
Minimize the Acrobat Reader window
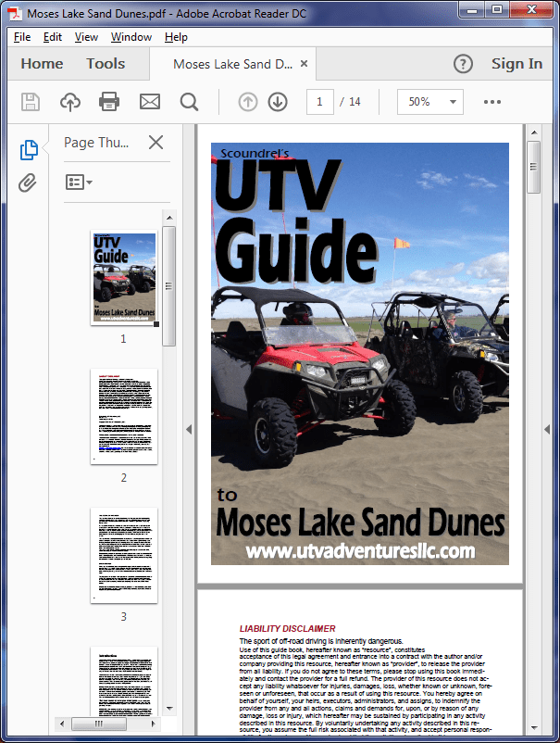tap(471, 9)
